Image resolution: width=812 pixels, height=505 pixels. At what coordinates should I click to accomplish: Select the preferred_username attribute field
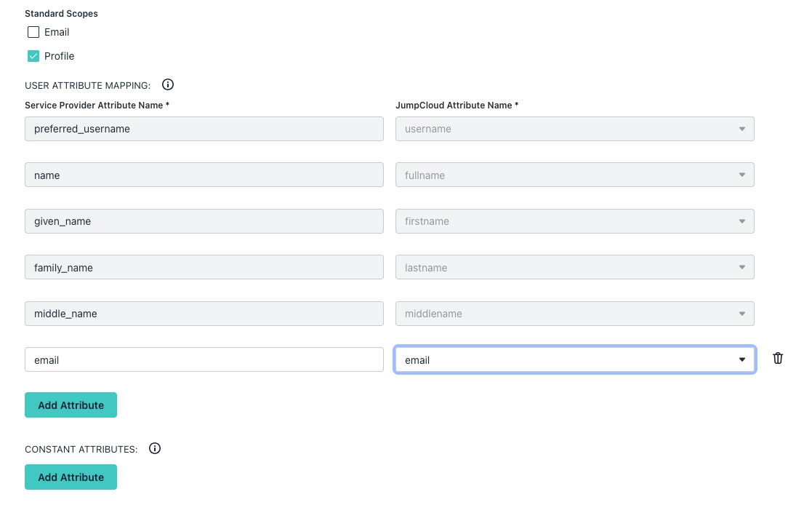click(204, 129)
